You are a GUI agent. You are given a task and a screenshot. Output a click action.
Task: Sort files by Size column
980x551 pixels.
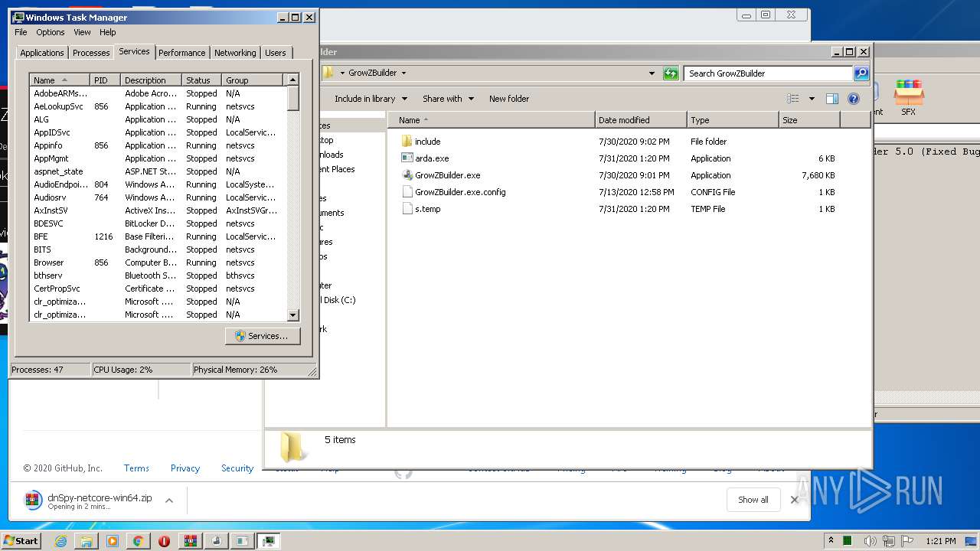click(809, 120)
